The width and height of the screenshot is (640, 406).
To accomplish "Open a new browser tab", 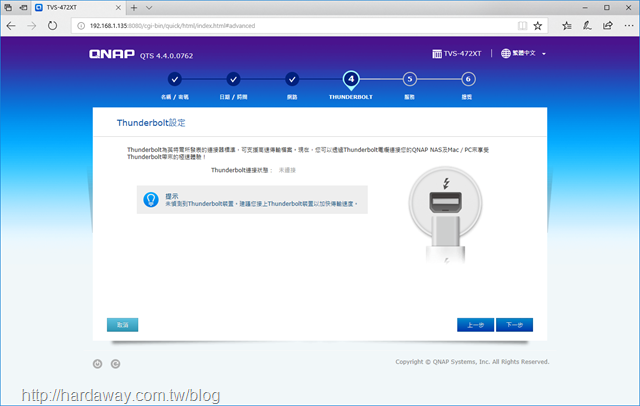I will coord(134,7).
